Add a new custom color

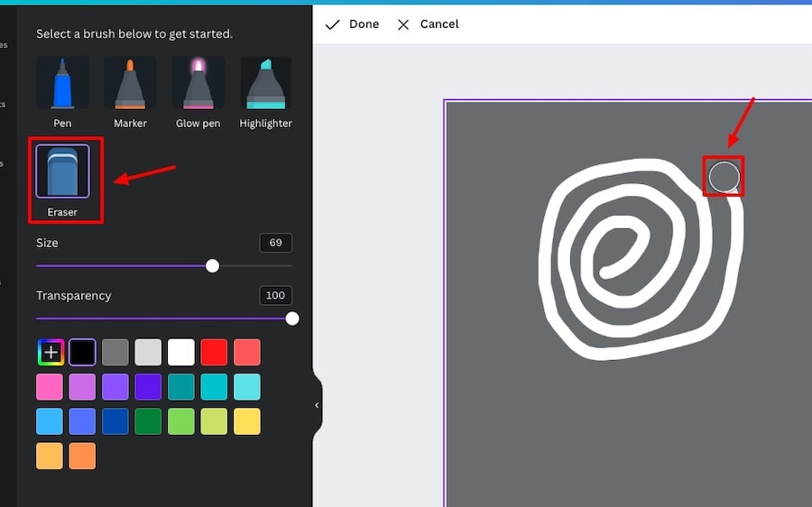point(51,352)
